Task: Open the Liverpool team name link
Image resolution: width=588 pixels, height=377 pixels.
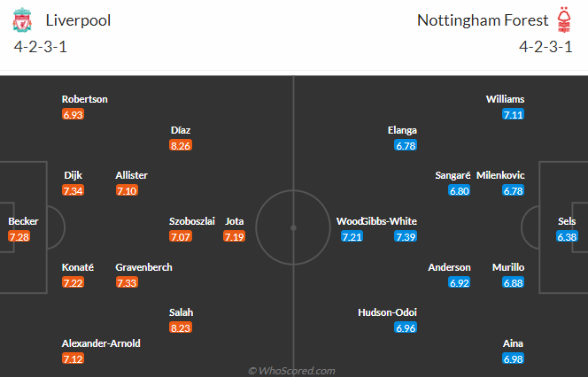Action: [77, 20]
